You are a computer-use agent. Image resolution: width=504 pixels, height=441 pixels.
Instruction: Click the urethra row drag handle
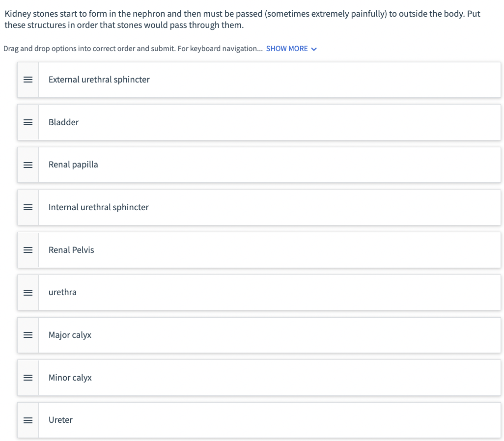[x=28, y=293]
